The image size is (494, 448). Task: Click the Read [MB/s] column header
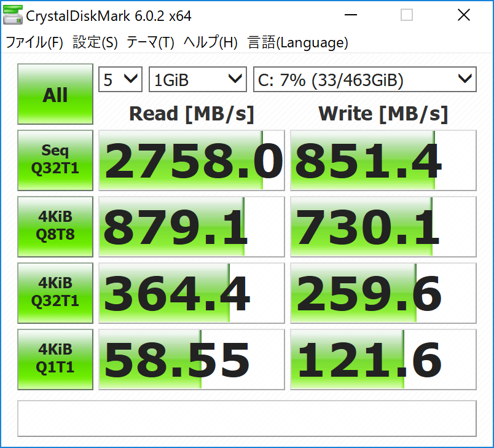192,114
